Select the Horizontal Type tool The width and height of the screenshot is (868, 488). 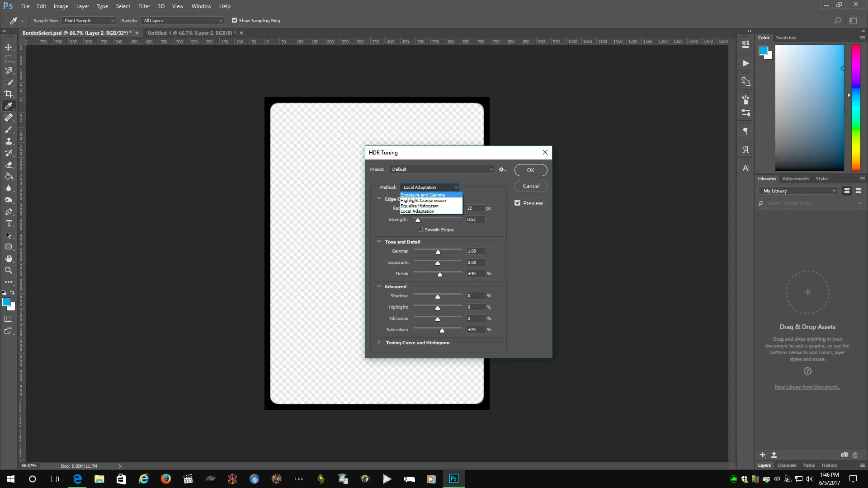point(9,223)
